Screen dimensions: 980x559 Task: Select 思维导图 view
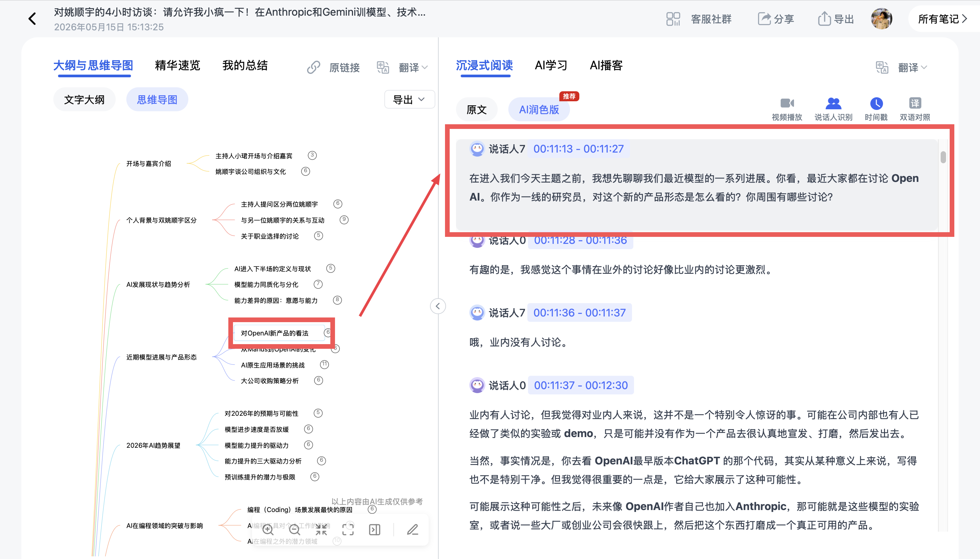pos(157,99)
